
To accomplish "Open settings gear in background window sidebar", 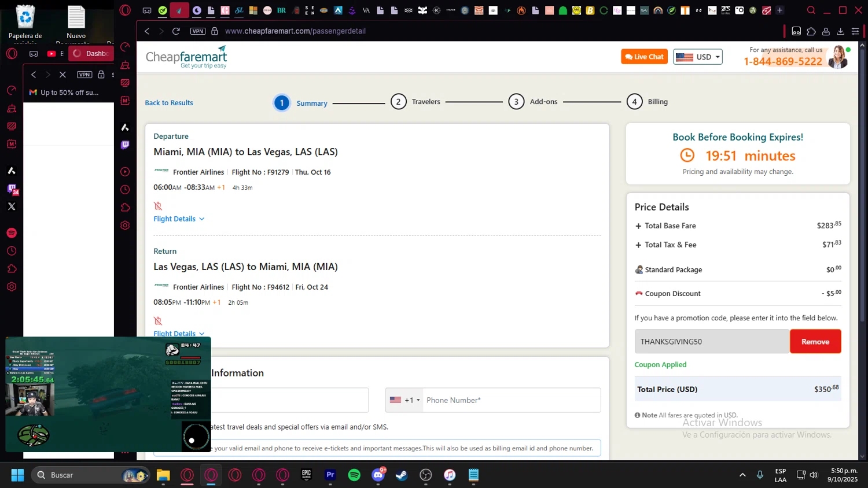I will 12,287.
